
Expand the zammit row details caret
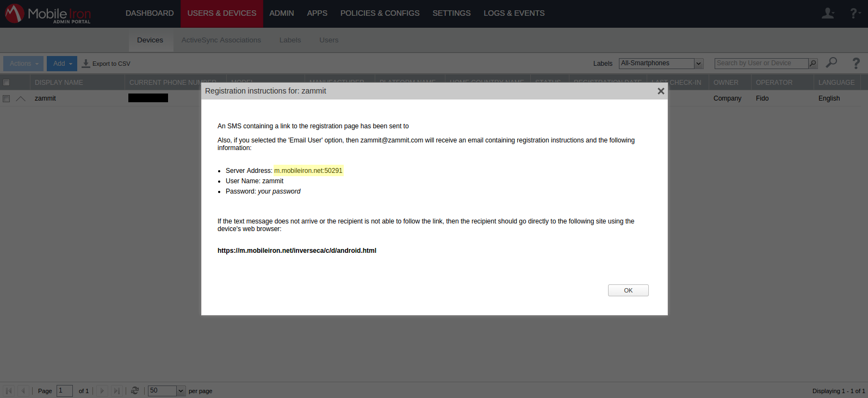tap(21, 98)
